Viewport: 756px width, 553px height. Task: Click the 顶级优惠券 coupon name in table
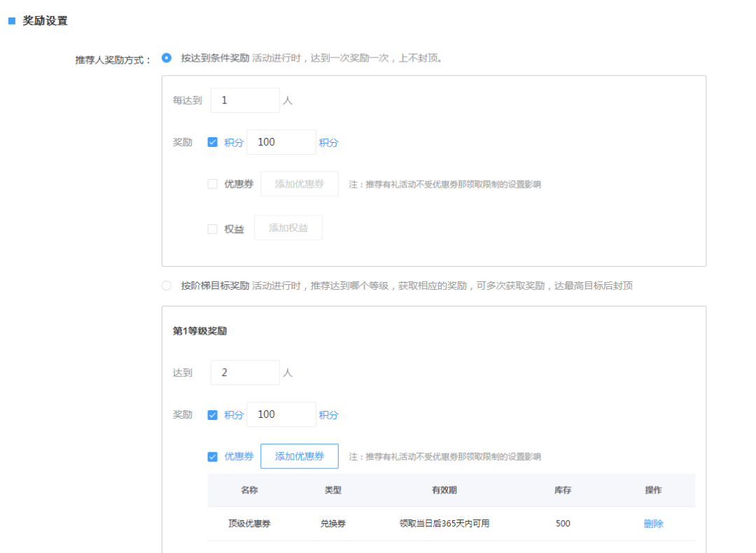(250, 523)
